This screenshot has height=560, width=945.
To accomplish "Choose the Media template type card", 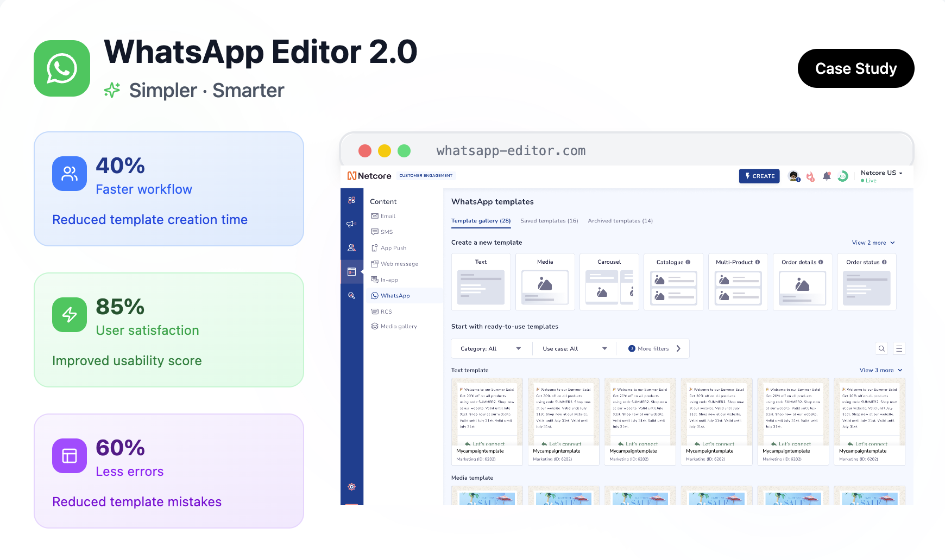I will pos(545,282).
